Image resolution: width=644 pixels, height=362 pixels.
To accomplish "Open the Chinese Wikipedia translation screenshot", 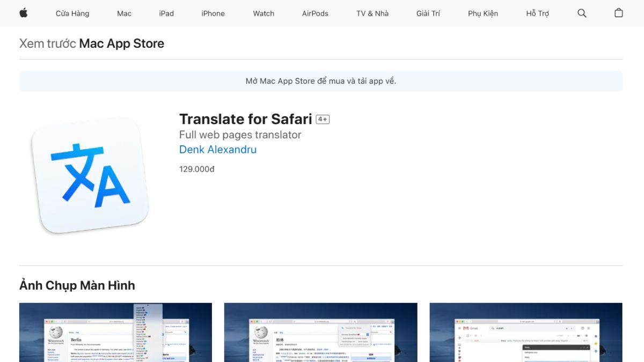I will point(320,333).
